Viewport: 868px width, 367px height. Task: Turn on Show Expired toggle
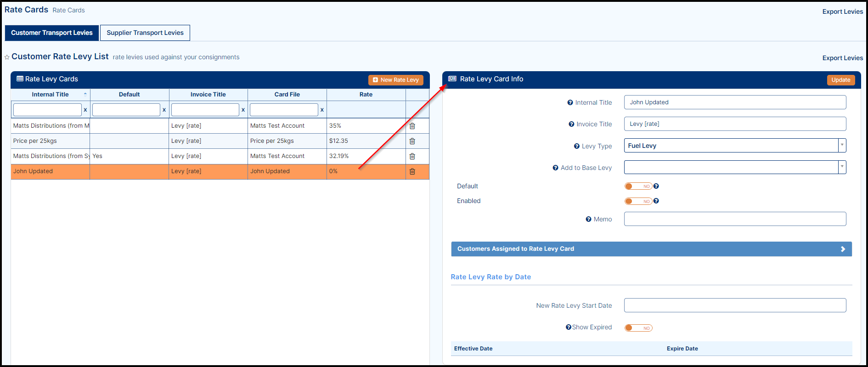(638, 328)
